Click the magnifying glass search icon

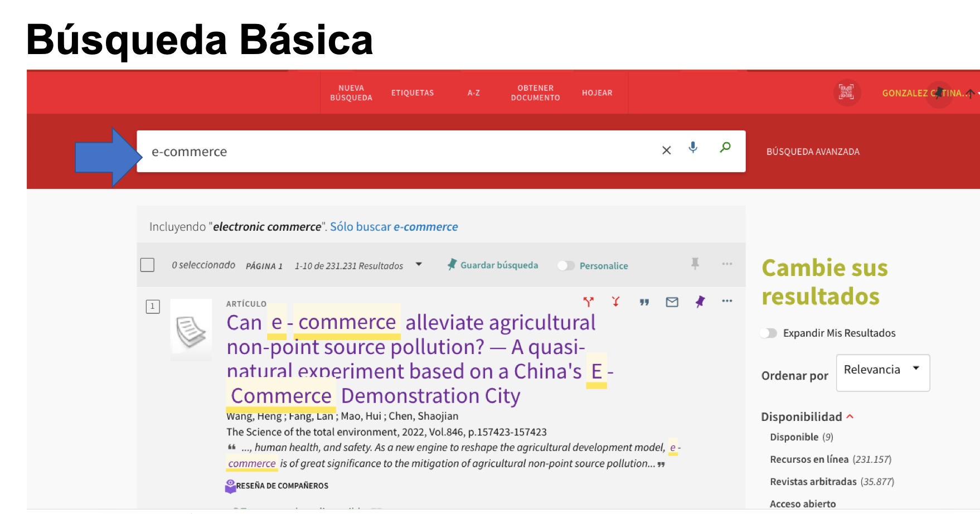pos(725,148)
